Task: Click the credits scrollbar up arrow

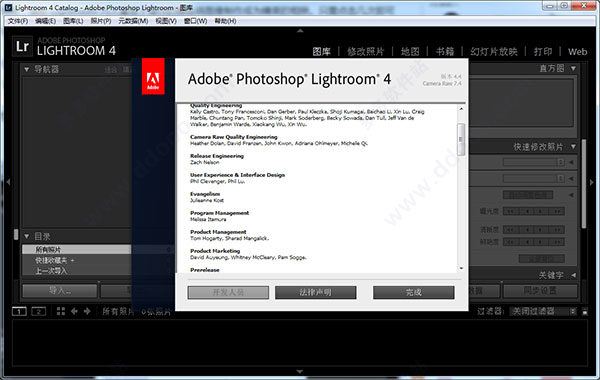Action: click(461, 109)
